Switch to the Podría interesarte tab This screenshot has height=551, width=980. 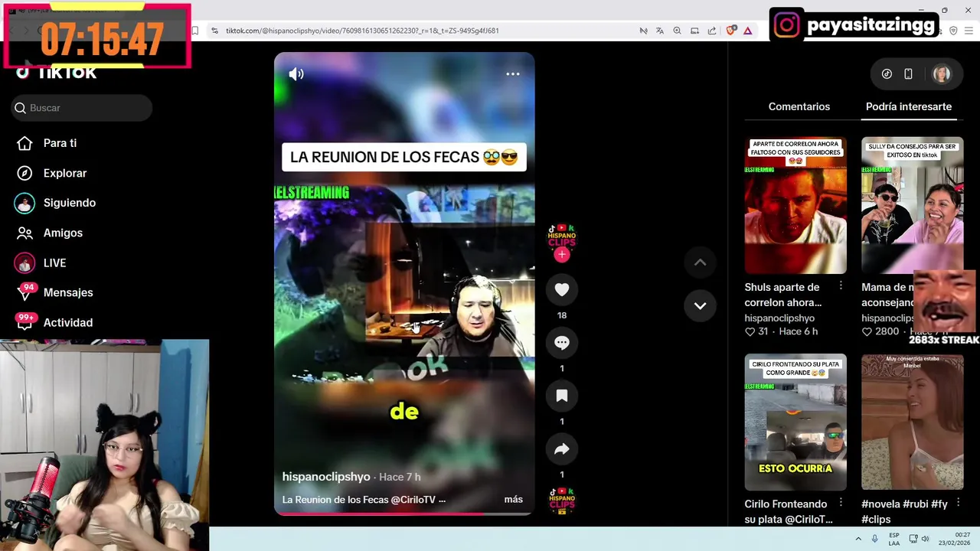coord(908,106)
